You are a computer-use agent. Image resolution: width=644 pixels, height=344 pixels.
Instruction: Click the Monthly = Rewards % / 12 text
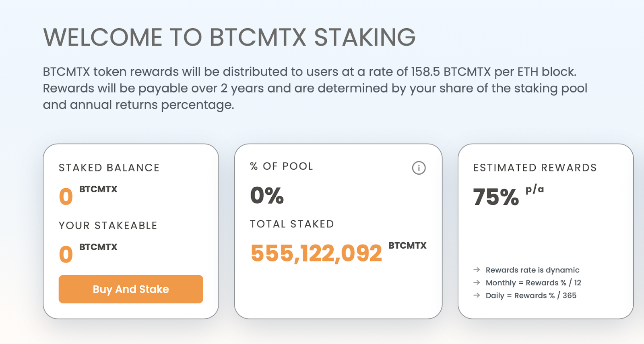coord(533,283)
